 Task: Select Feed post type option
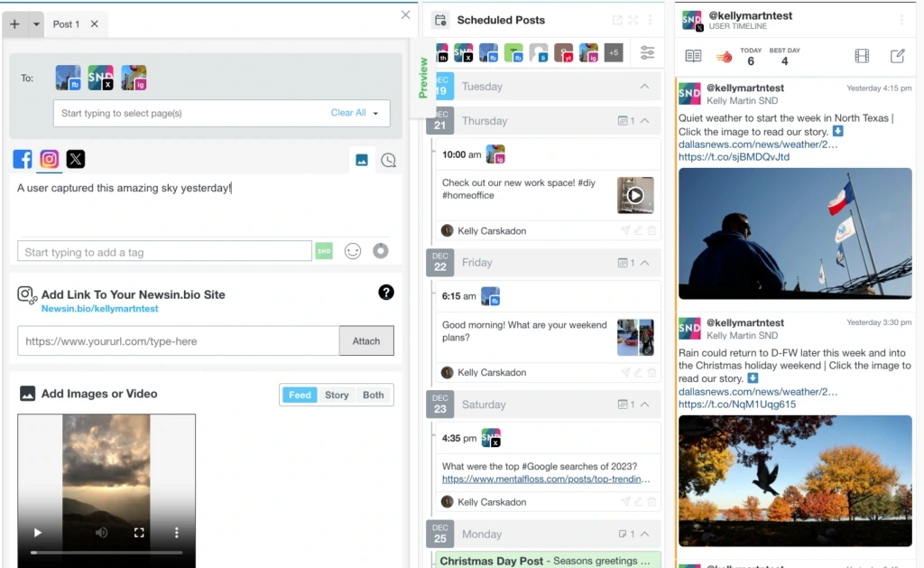coord(300,395)
